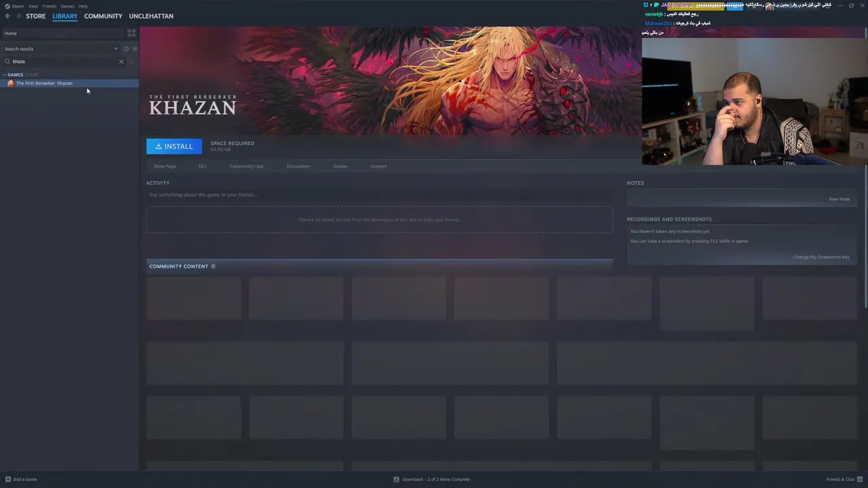Viewport: 868px width, 488px height.
Task: Click the Community Content help icon
Action: click(213, 266)
